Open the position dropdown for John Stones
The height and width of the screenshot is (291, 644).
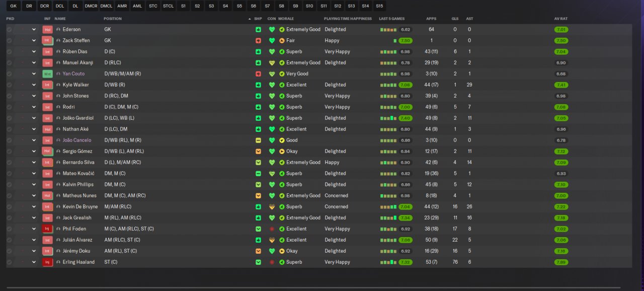pos(34,96)
